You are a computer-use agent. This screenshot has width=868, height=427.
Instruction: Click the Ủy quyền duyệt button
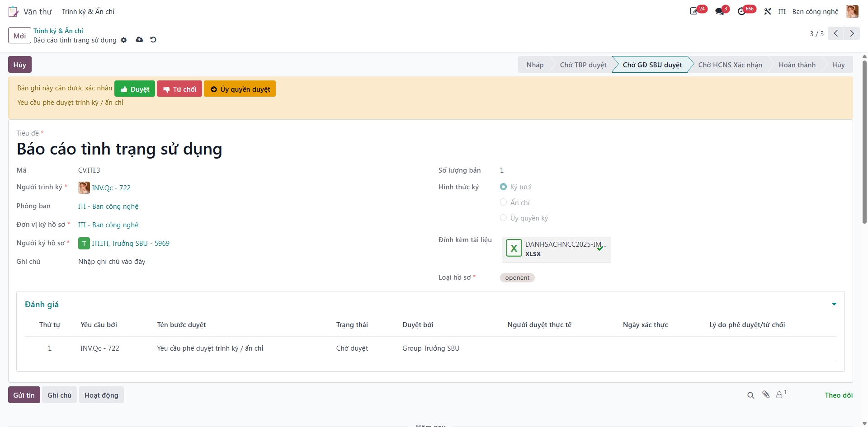tap(240, 89)
